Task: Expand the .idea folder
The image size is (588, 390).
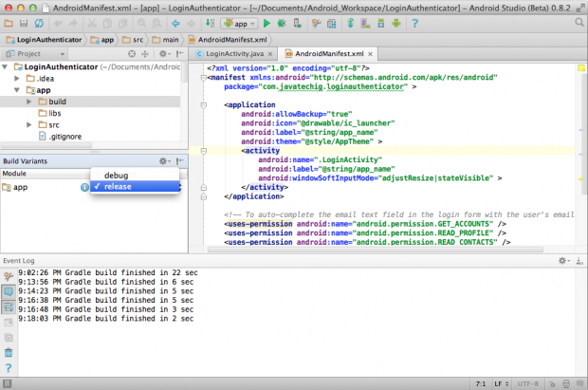Action: pos(17,79)
